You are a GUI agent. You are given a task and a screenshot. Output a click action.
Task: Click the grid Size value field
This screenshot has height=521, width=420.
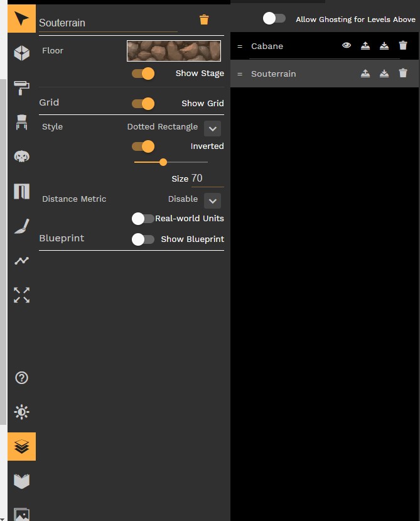tap(207, 178)
